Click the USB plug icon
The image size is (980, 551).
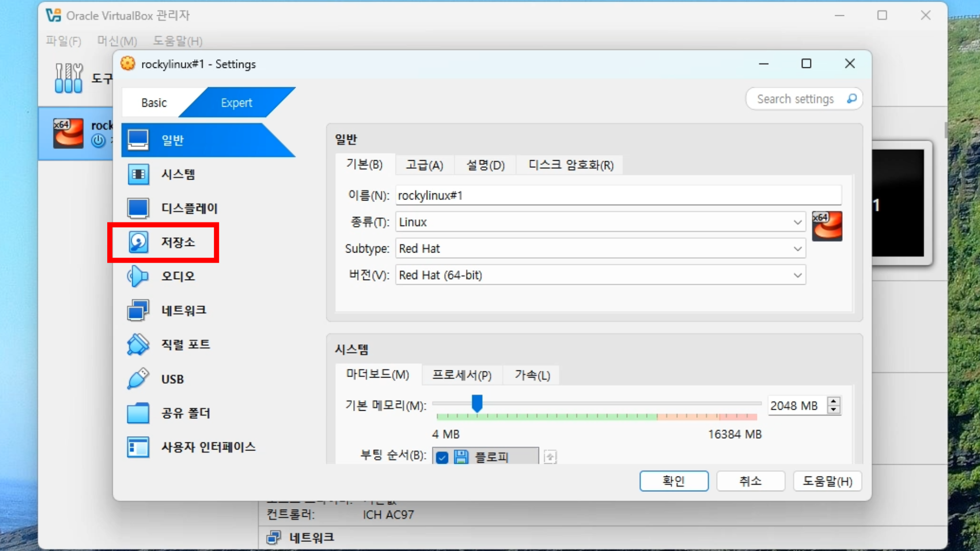pos(138,379)
